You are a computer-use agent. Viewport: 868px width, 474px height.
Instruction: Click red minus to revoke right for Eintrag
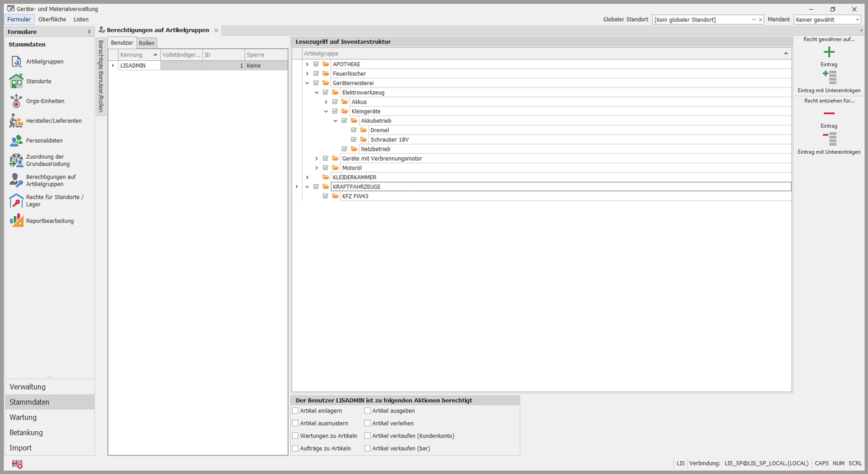829,114
